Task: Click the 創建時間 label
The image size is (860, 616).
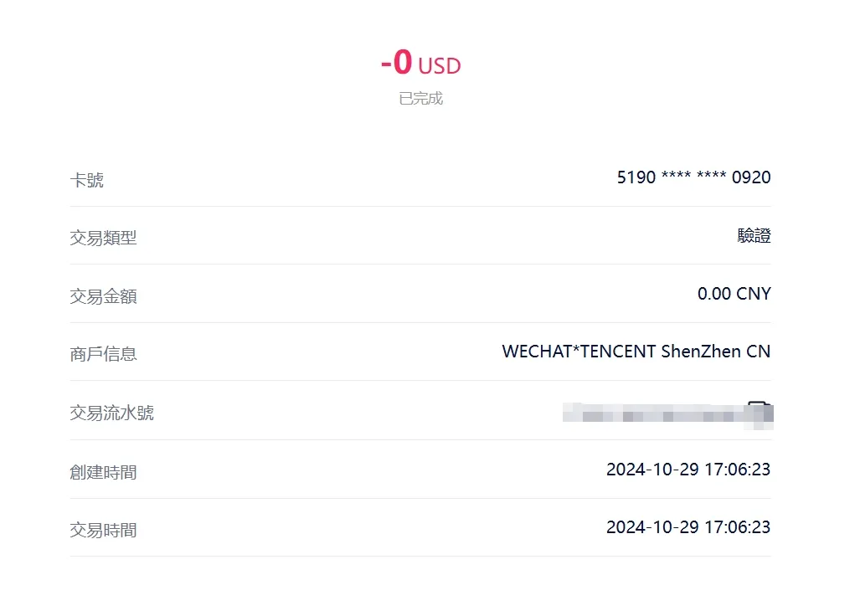Action: (103, 472)
